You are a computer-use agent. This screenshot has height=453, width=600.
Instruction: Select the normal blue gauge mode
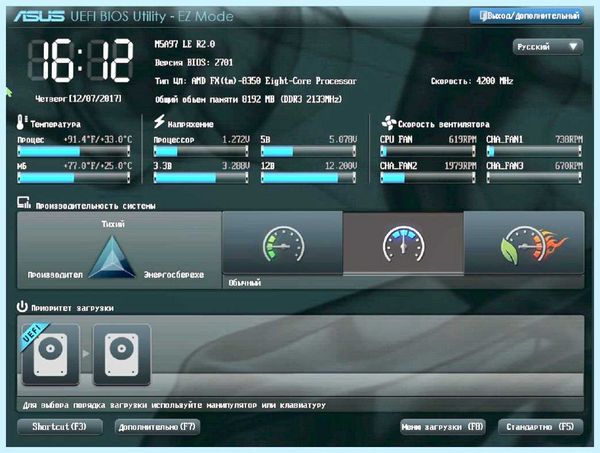(403, 243)
